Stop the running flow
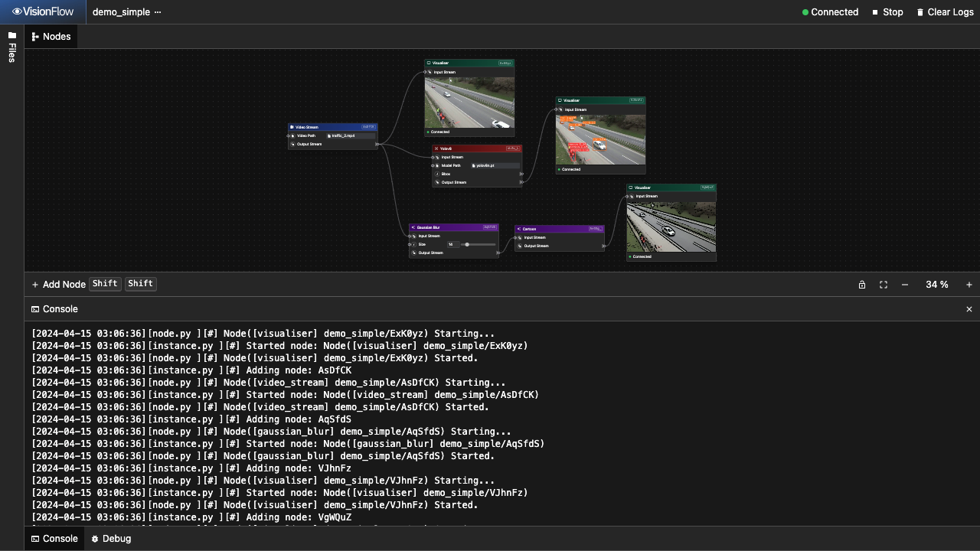 887,12
